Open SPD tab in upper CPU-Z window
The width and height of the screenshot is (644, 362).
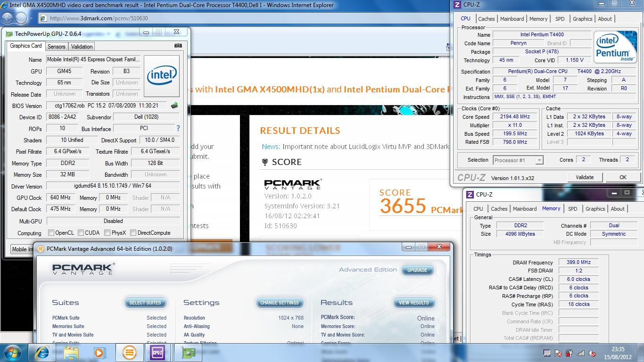click(560, 19)
